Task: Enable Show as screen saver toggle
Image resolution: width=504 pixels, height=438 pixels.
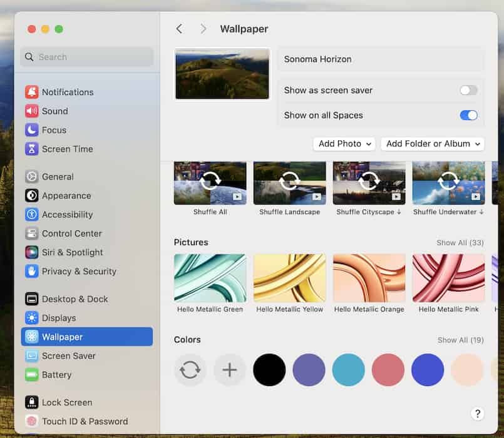Action: click(x=468, y=90)
